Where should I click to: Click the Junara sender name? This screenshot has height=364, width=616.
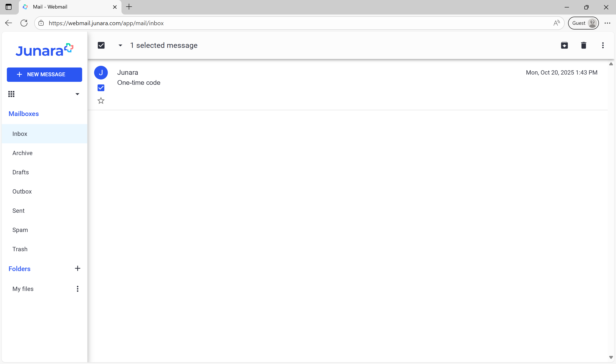[x=128, y=73]
